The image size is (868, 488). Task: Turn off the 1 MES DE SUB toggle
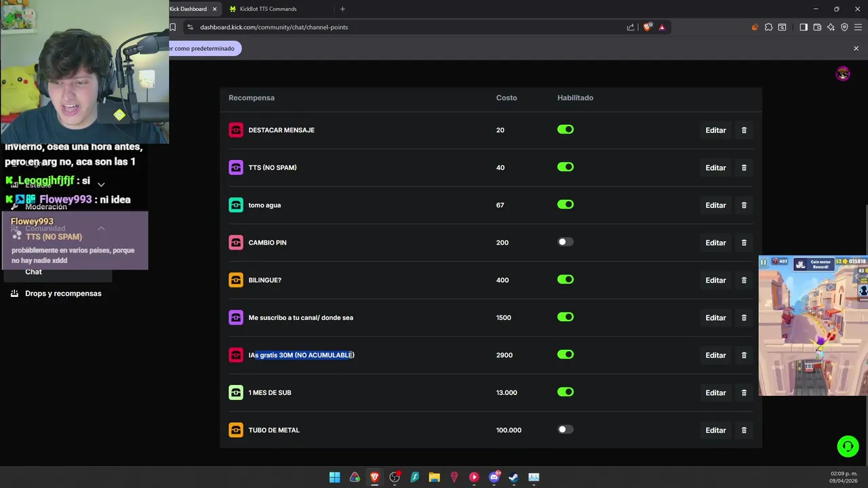(x=566, y=392)
